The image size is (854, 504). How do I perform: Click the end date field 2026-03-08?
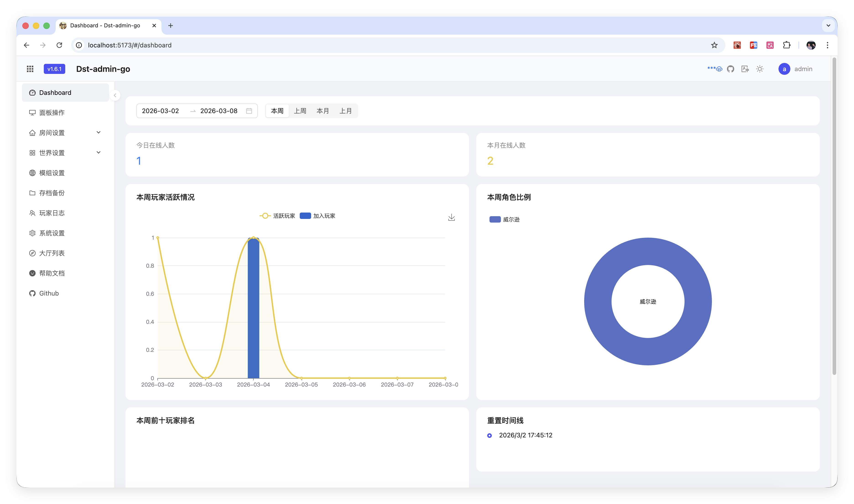point(219,111)
